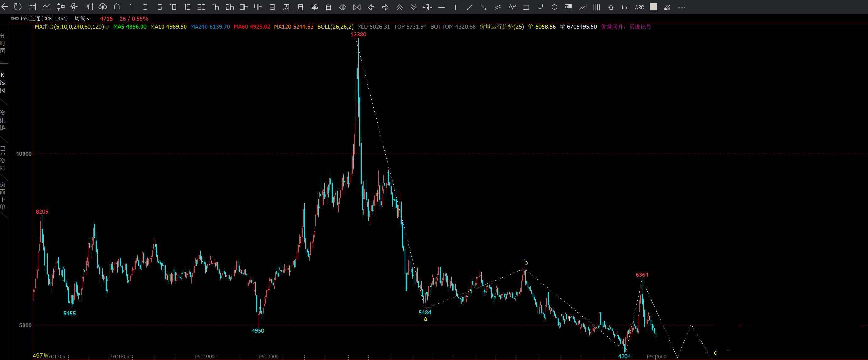The width and height of the screenshot is (868, 360).
Task: Open the quote list view icon
Action: coord(32,7)
